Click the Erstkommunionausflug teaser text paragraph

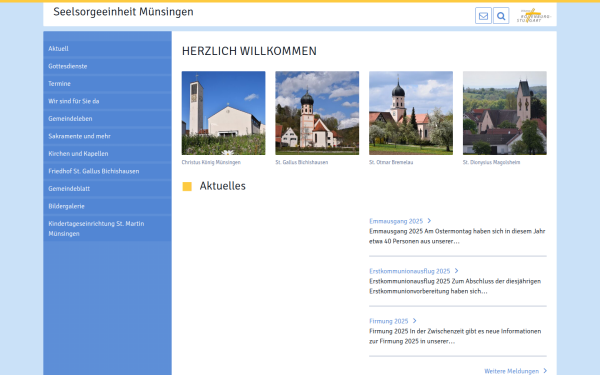point(455,286)
